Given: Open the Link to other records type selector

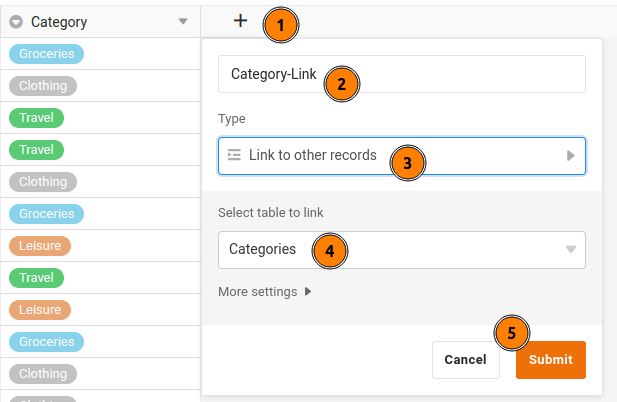Looking at the screenshot, I should pos(312,156).
